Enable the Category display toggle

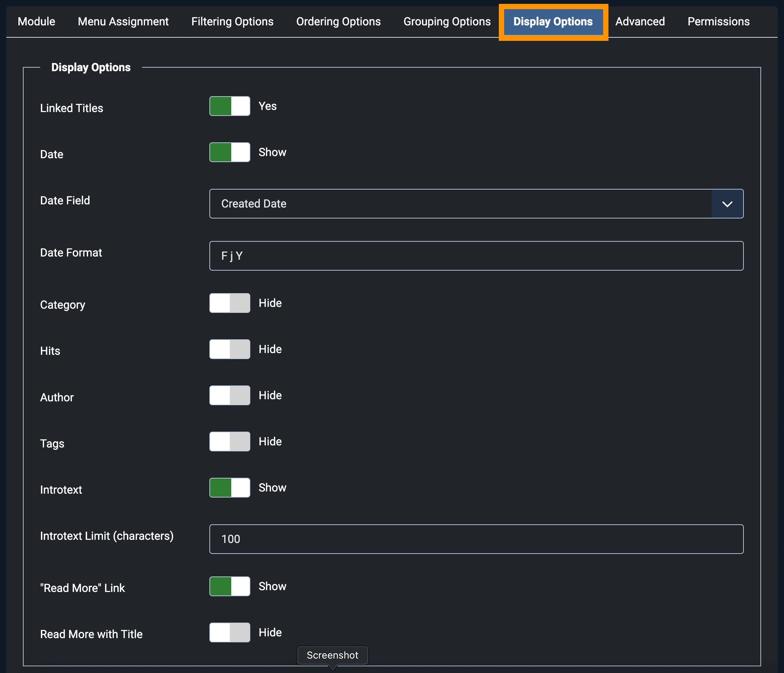[230, 303]
